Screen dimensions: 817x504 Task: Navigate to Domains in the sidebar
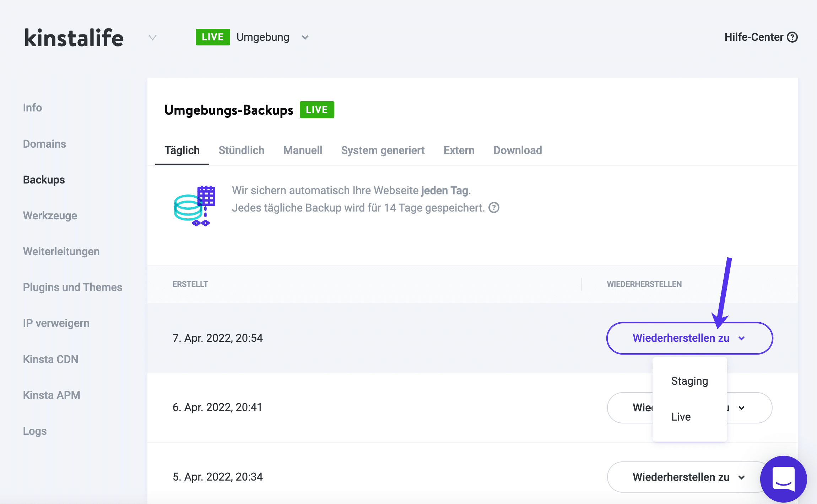tap(44, 144)
